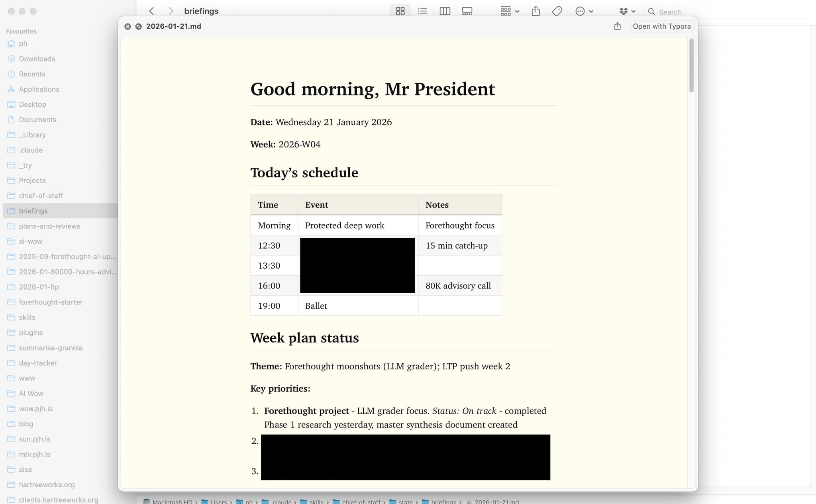This screenshot has height=504, width=816.
Task: Go forward using the navigation arrow
Action: pyautogui.click(x=171, y=11)
